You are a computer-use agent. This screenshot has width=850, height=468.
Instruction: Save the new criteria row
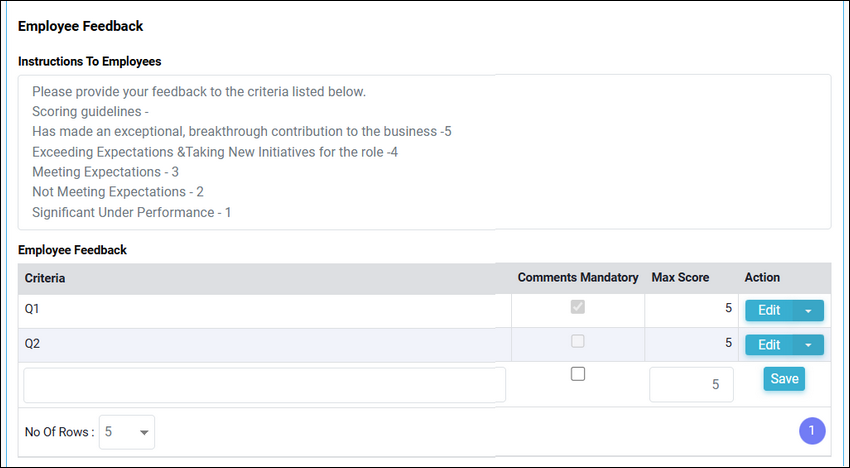784,379
